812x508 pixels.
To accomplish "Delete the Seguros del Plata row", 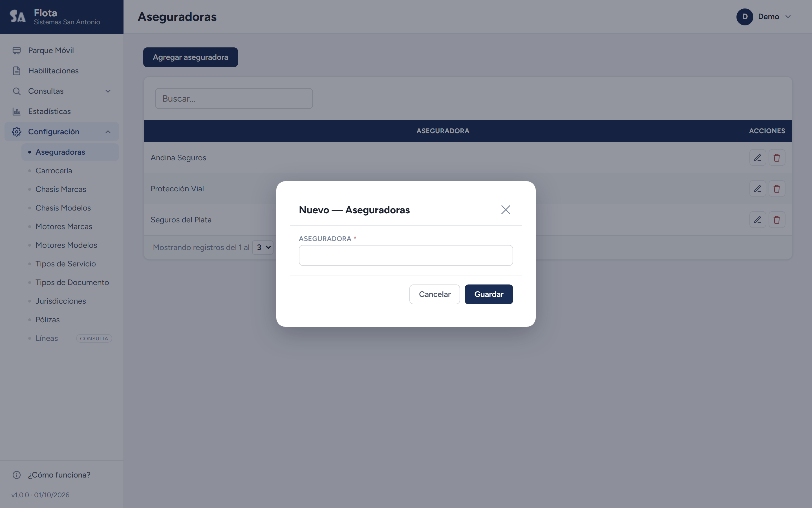I will (x=777, y=220).
